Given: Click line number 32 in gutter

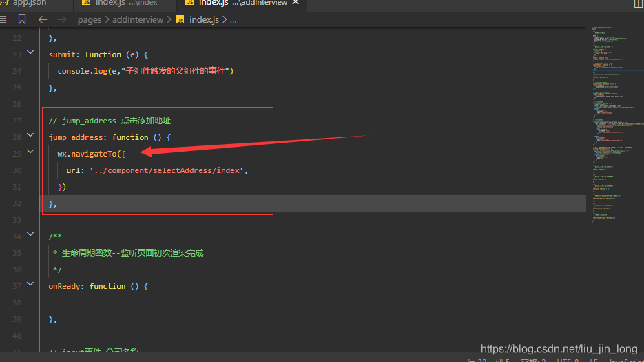Looking at the screenshot, I should pyautogui.click(x=17, y=203).
